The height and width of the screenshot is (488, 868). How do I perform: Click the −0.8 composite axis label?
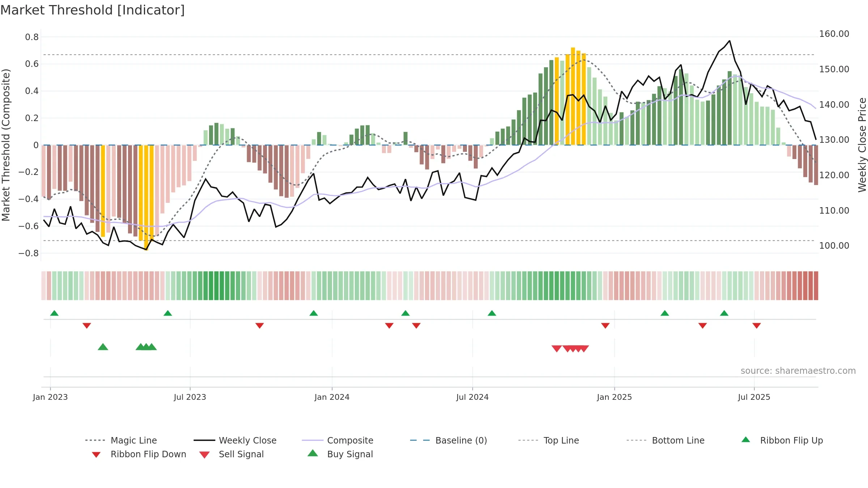(x=29, y=253)
